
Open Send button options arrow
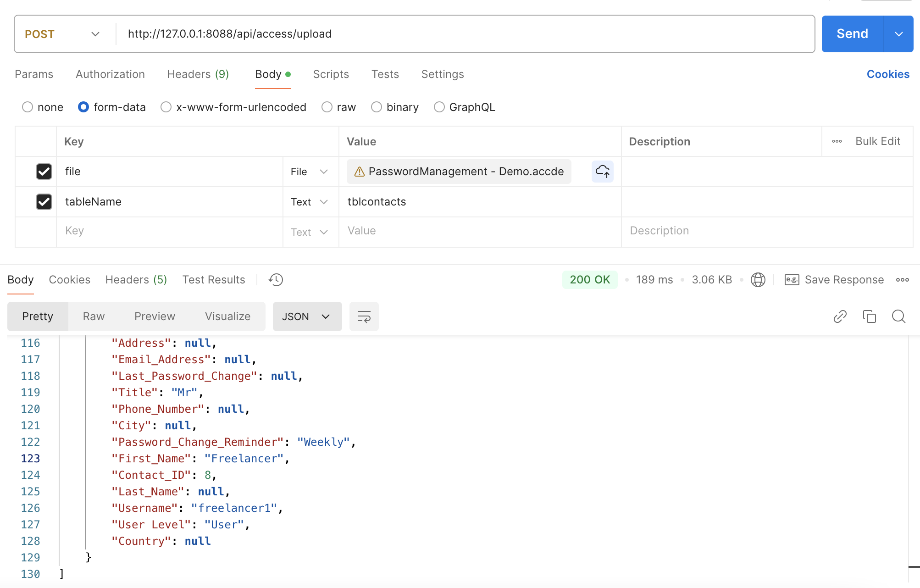click(898, 34)
